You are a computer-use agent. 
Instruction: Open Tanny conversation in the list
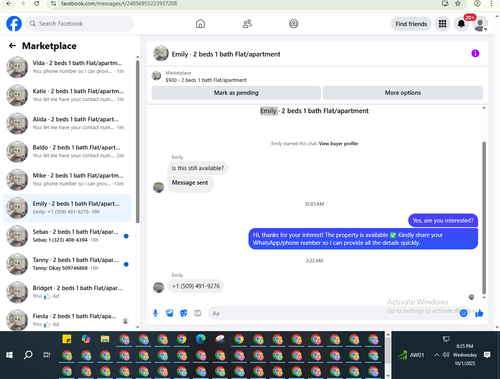click(x=68, y=264)
